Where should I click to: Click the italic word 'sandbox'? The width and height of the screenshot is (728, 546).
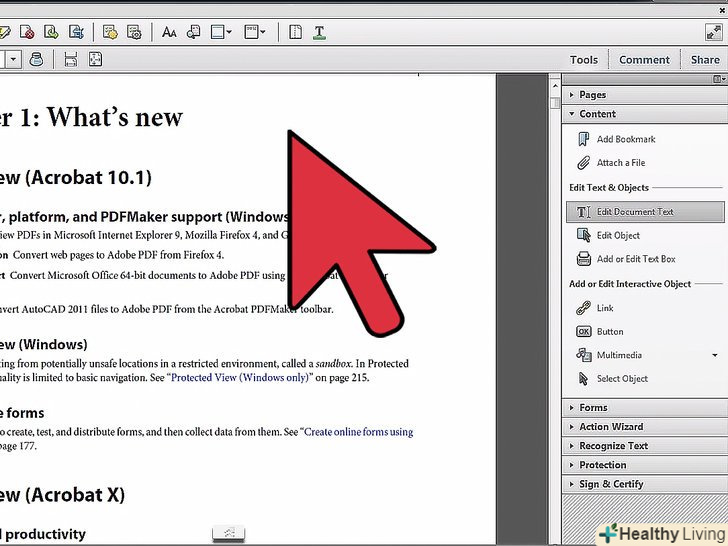point(333,364)
